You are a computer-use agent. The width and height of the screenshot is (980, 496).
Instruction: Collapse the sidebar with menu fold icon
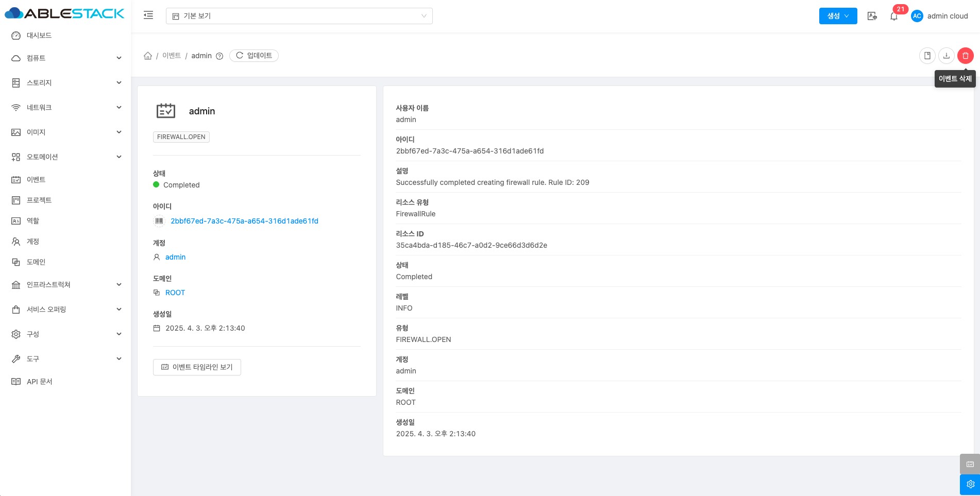(x=148, y=15)
